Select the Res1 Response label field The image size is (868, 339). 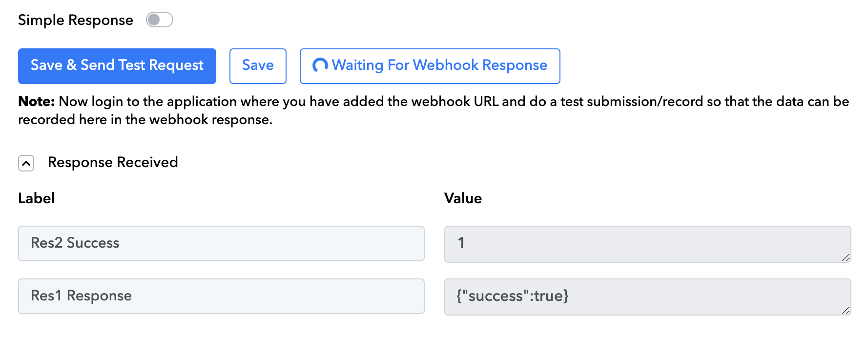pos(221,296)
